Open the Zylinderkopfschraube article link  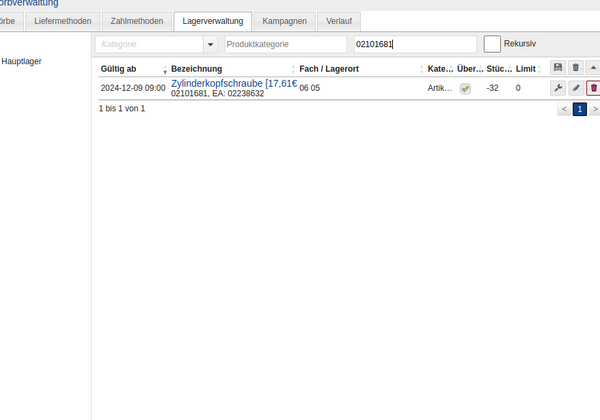pyautogui.click(x=234, y=83)
